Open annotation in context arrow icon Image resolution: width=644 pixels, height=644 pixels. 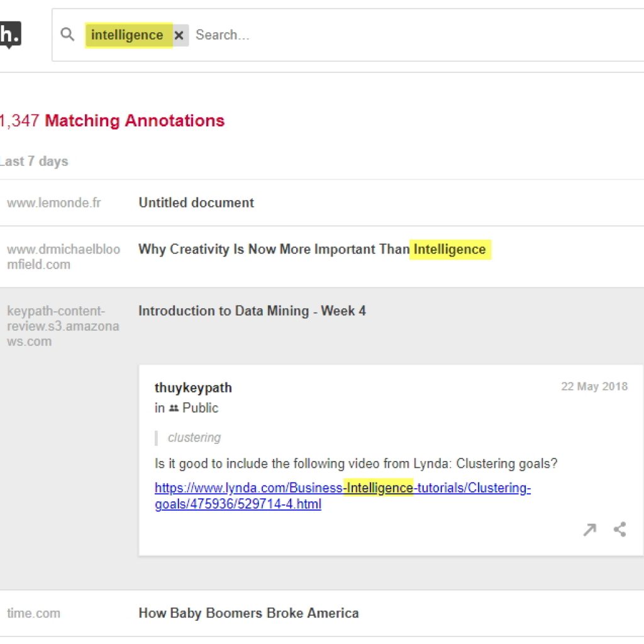(x=589, y=530)
